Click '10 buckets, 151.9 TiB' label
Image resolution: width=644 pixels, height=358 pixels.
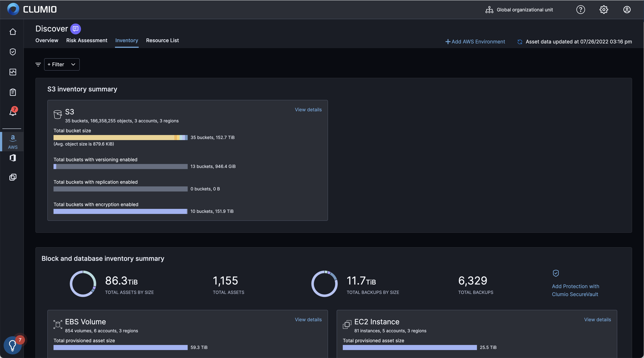click(x=212, y=211)
